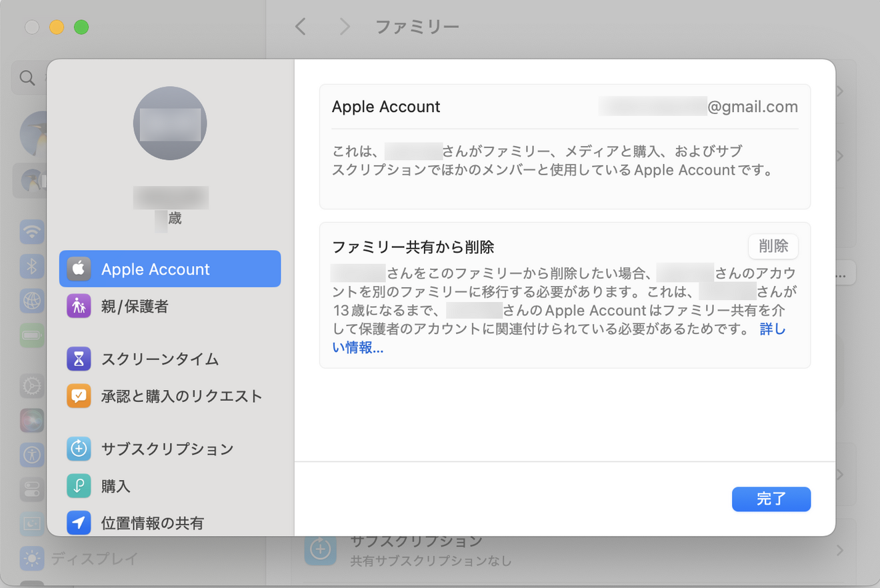The width and height of the screenshot is (880, 588).
Task: Click the Display sun icon in sidebar
Action: [x=32, y=558]
